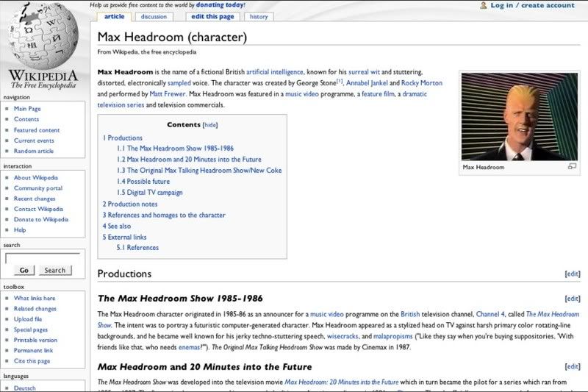Image resolution: width=588 pixels, height=392 pixels.
Task: Go to Main Page in navigation
Action: (27, 108)
